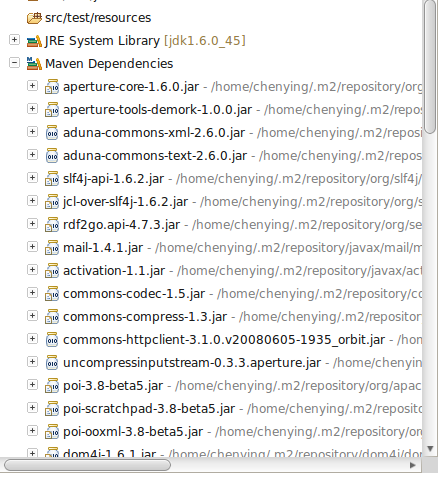Image resolution: width=442 pixels, height=478 pixels.
Task: Expand the aduna-commons-text-2.6.0.jar node
Action: [x=32, y=155]
